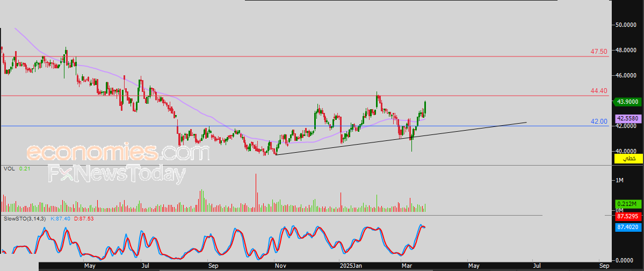
Task: Click the first Sep label on the time axis
Action: (213, 266)
